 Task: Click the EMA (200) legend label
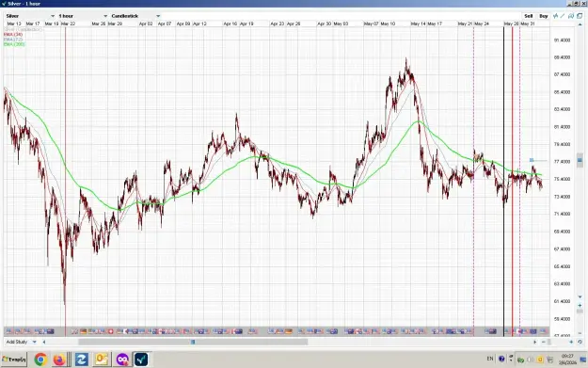14,44
